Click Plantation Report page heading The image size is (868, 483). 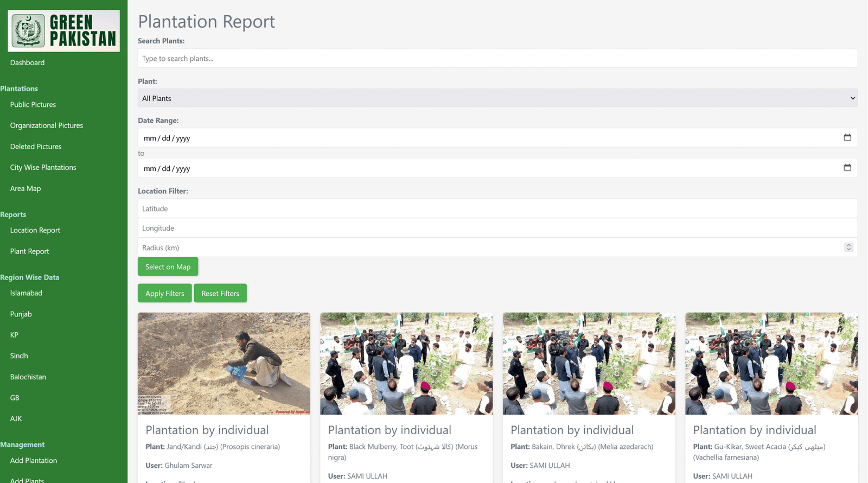click(207, 21)
